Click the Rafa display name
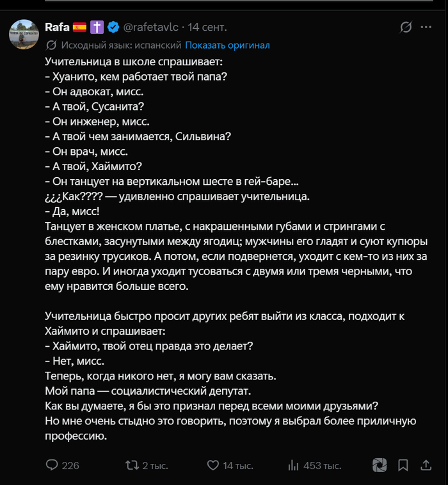This screenshot has width=448, height=485. 57,28
